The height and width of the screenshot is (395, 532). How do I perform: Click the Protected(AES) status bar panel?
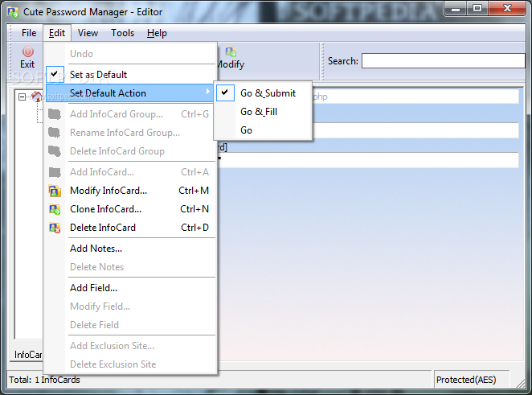(x=471, y=380)
